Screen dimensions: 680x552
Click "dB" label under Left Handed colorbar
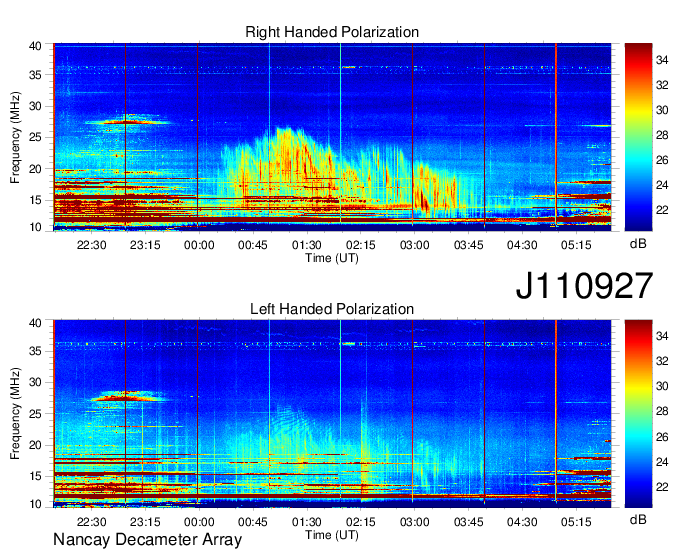(638, 519)
